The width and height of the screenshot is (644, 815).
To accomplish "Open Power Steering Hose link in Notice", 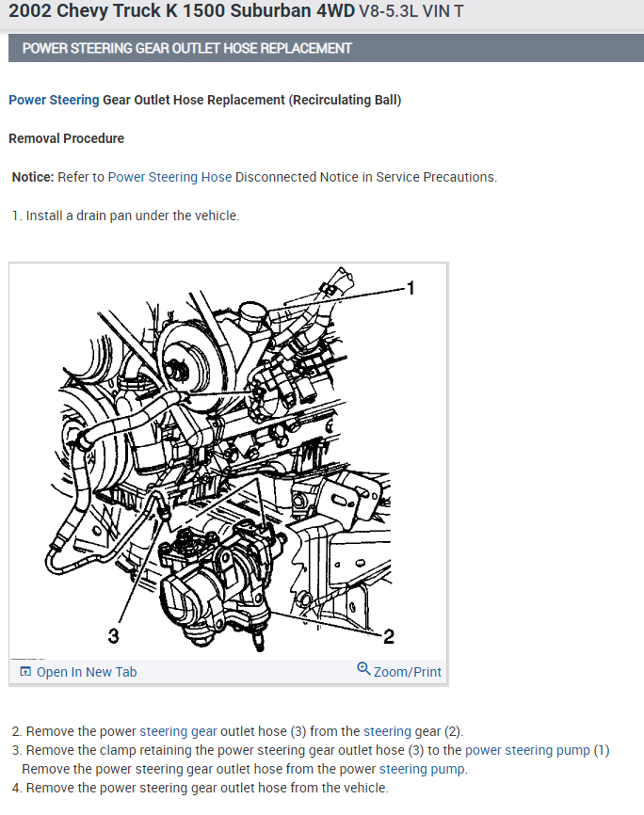I will pyautogui.click(x=169, y=177).
